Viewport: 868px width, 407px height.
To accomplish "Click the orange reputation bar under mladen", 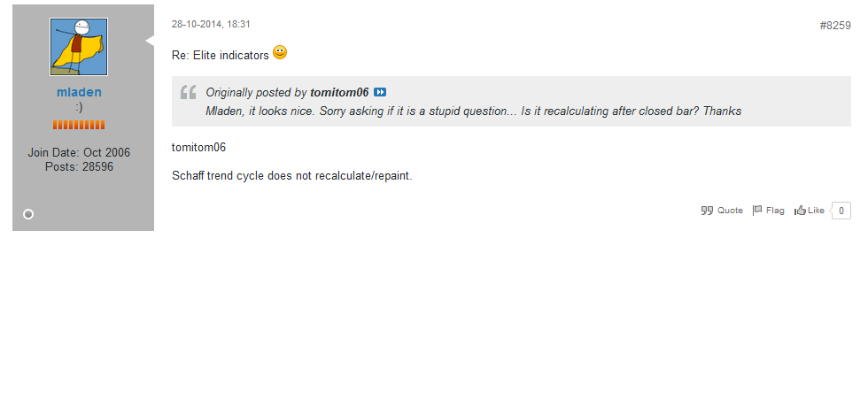I will point(79,125).
